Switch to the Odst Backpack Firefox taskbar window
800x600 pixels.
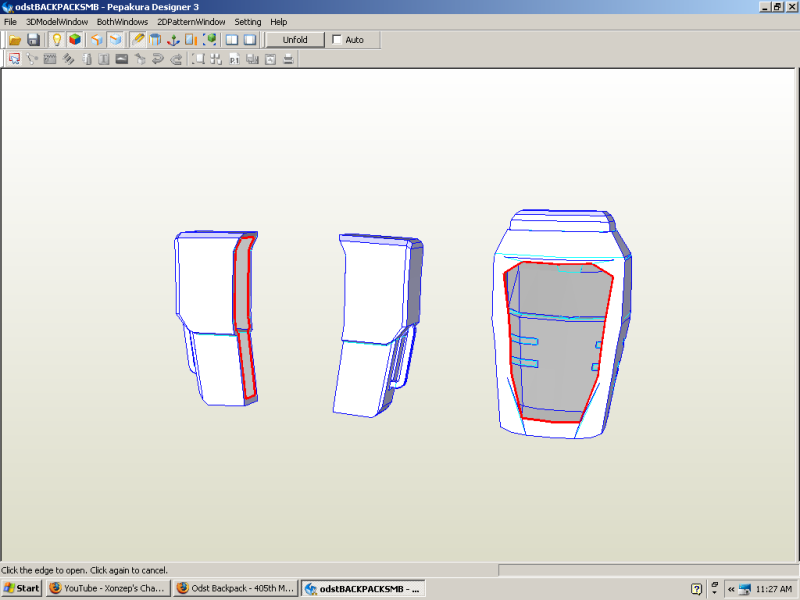pos(236,588)
